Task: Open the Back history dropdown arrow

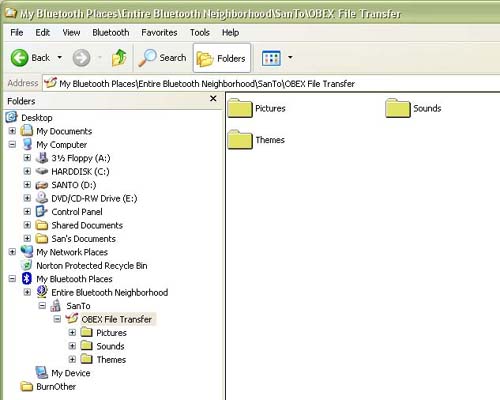Action: [x=59, y=58]
